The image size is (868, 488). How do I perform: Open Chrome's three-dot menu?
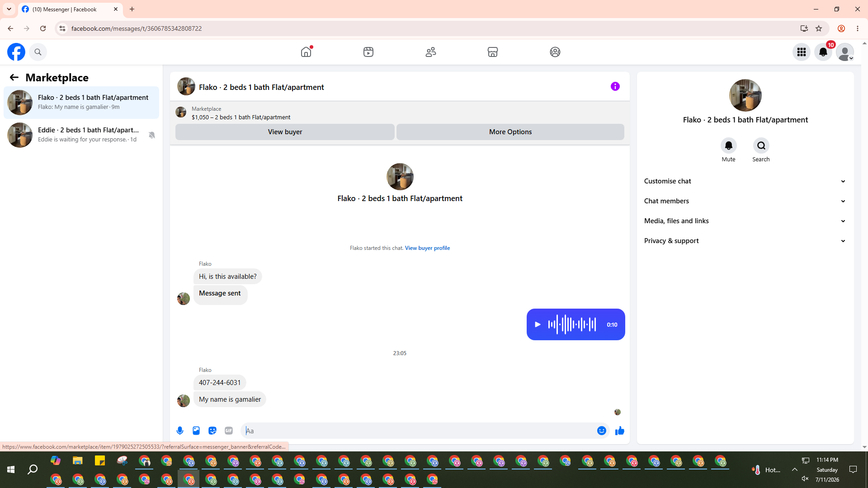click(x=858, y=28)
